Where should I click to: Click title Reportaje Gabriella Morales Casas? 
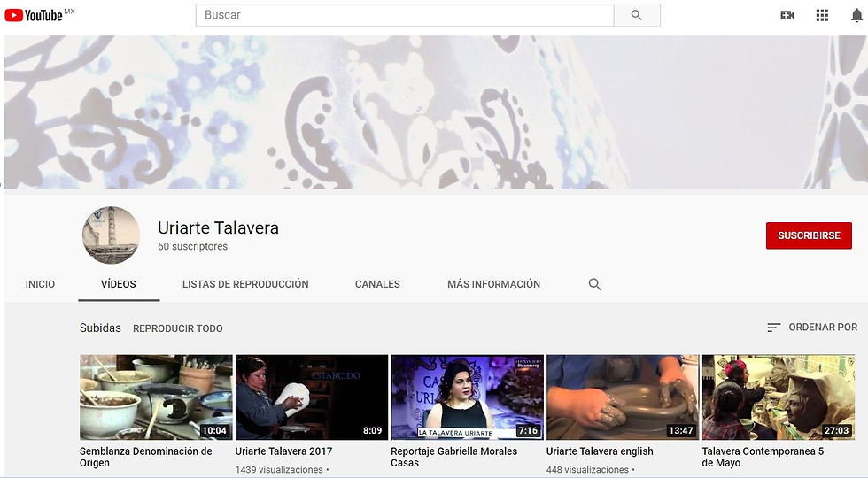[453, 457]
